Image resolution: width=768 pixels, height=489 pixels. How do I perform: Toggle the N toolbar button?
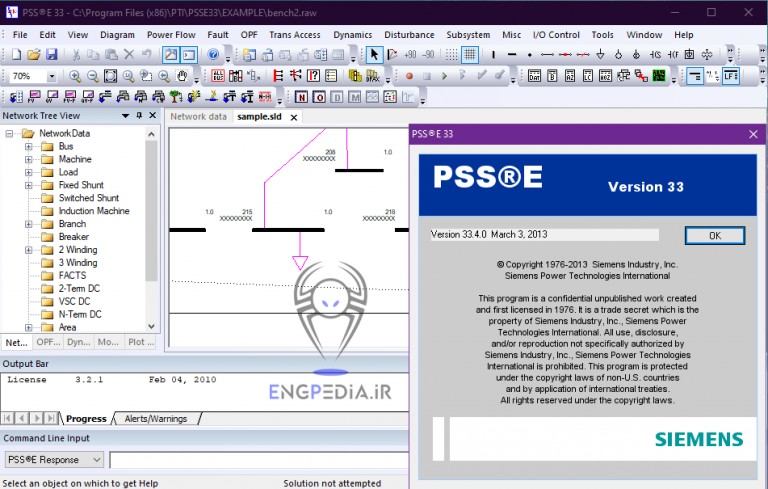(301, 97)
